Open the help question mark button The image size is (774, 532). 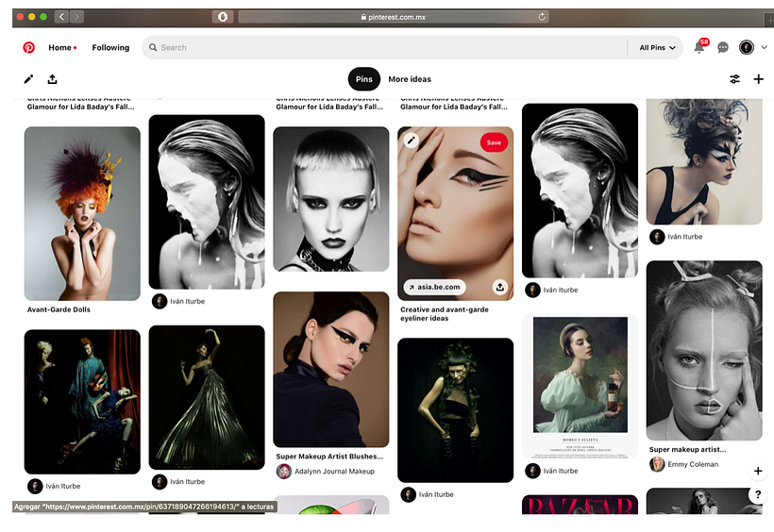pyautogui.click(x=758, y=494)
